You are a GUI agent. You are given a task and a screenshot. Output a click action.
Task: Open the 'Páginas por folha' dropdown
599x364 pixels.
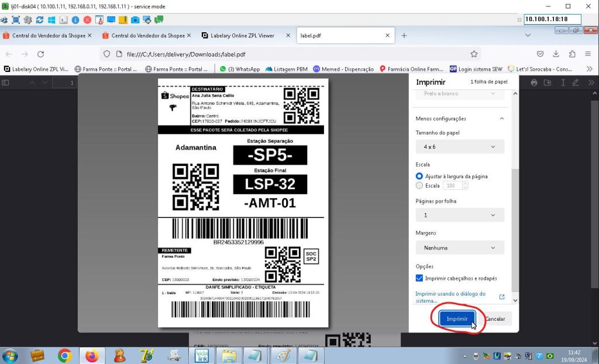point(460,215)
